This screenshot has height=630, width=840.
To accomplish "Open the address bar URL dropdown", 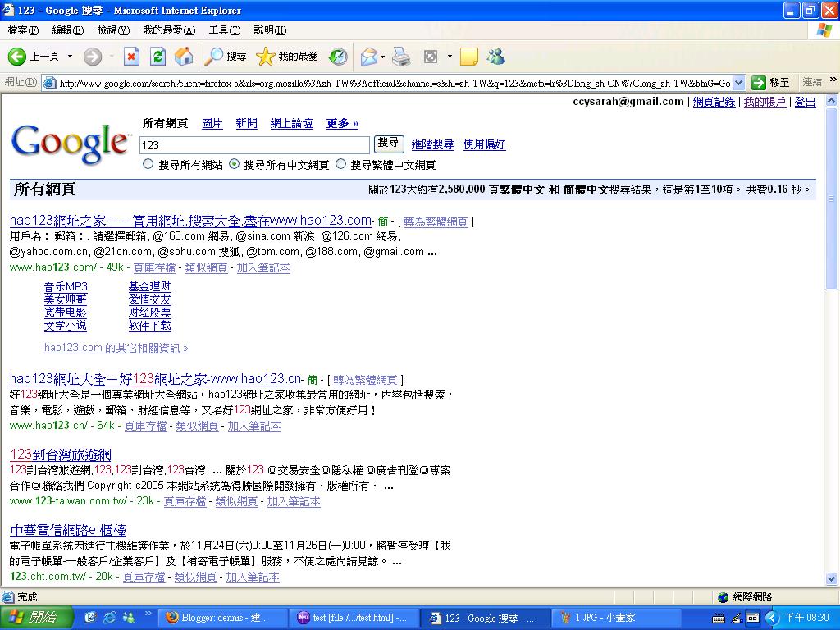I will 739,83.
